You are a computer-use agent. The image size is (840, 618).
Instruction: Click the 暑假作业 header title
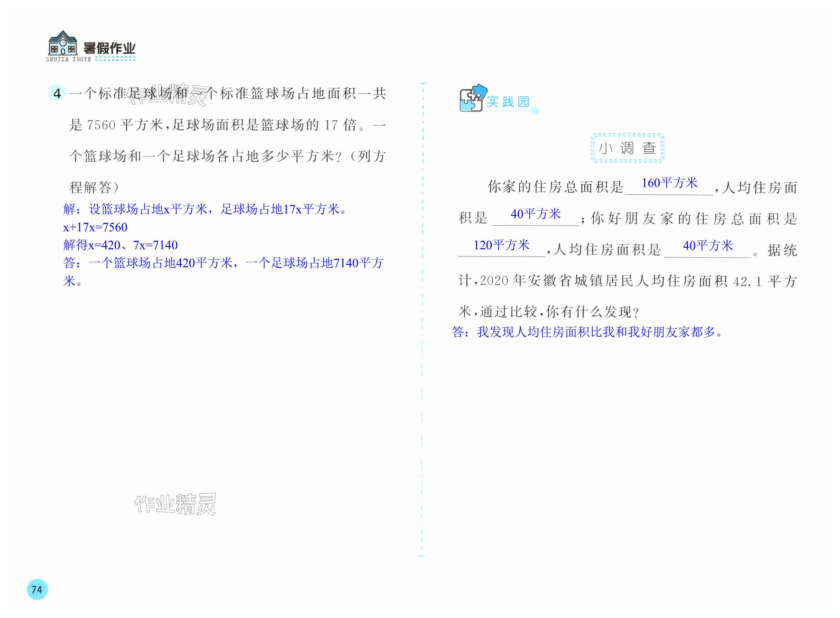click(x=109, y=48)
